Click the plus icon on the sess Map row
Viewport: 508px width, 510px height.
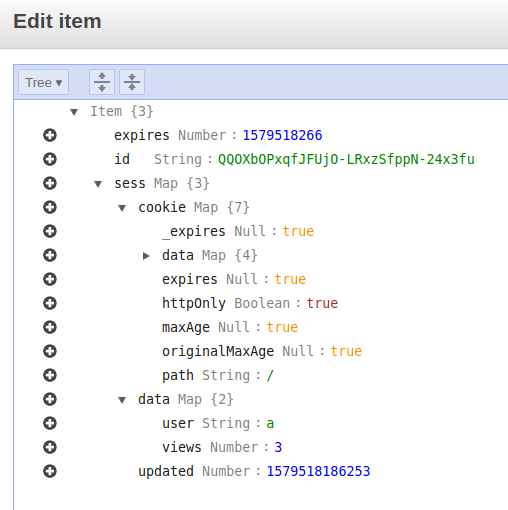(50, 183)
